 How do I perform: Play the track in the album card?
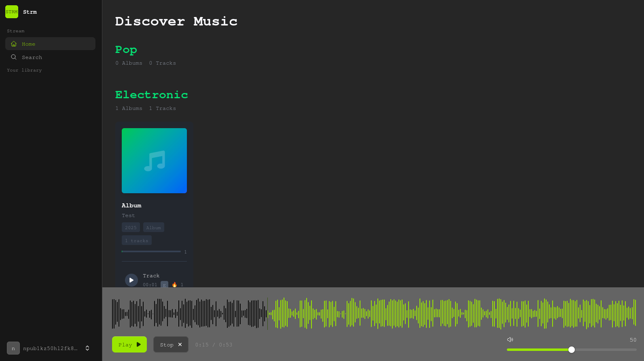click(x=131, y=280)
